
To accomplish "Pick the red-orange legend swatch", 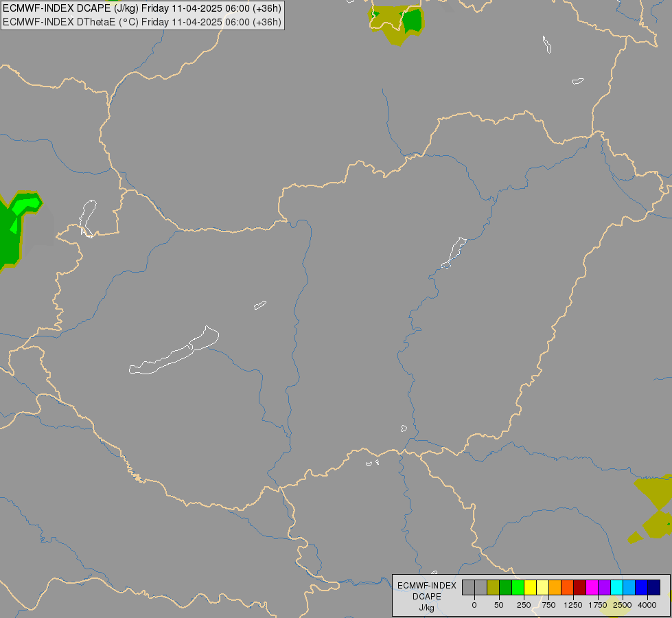I will pyautogui.click(x=568, y=588).
